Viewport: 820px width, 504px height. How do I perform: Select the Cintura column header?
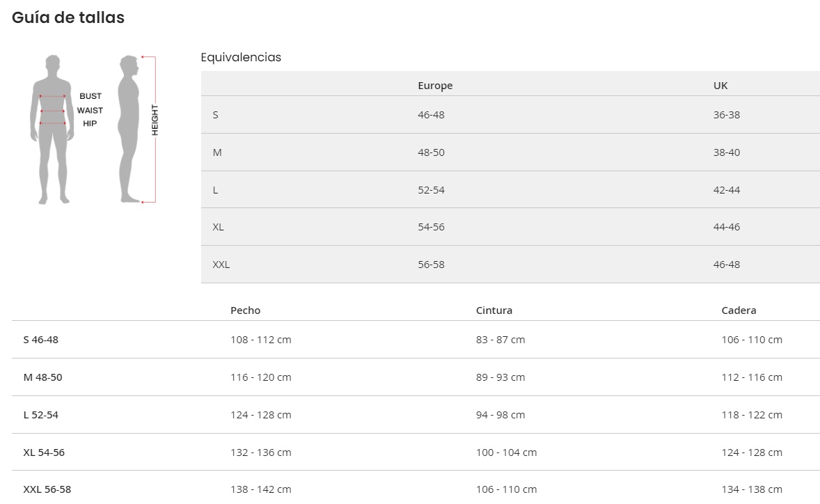point(494,310)
